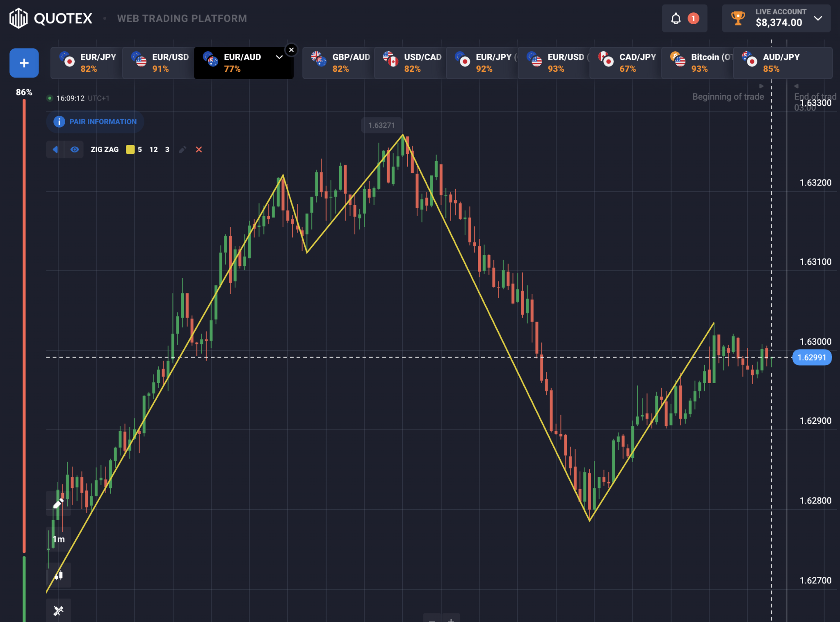Open Pair Information

[95, 122]
